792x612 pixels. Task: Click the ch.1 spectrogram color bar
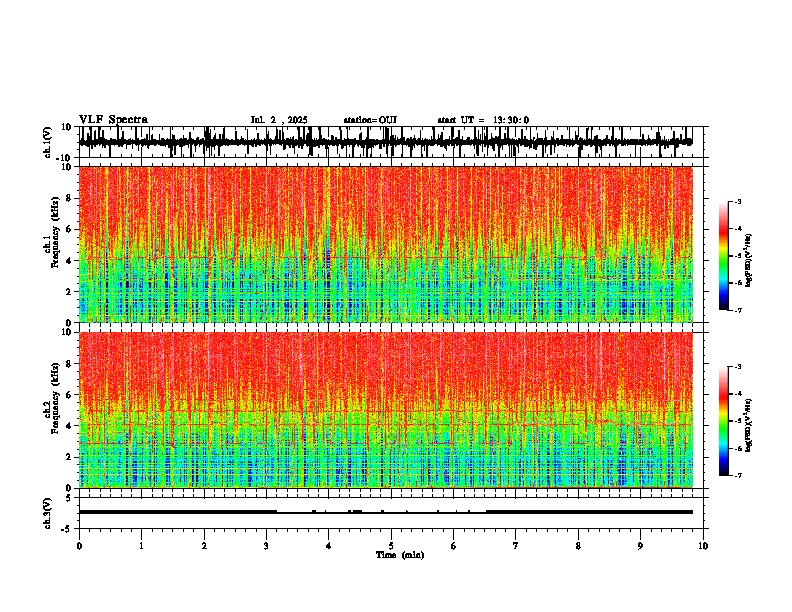coord(723,256)
